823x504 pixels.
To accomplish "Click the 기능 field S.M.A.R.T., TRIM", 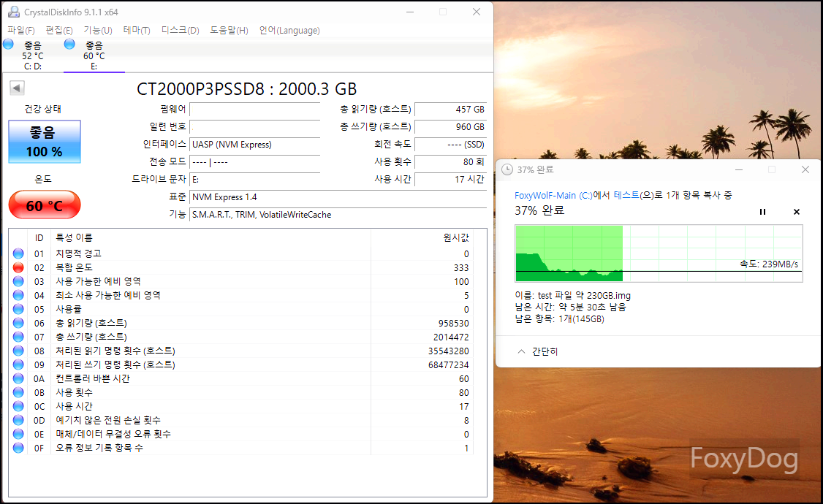I will pyautogui.click(x=338, y=215).
